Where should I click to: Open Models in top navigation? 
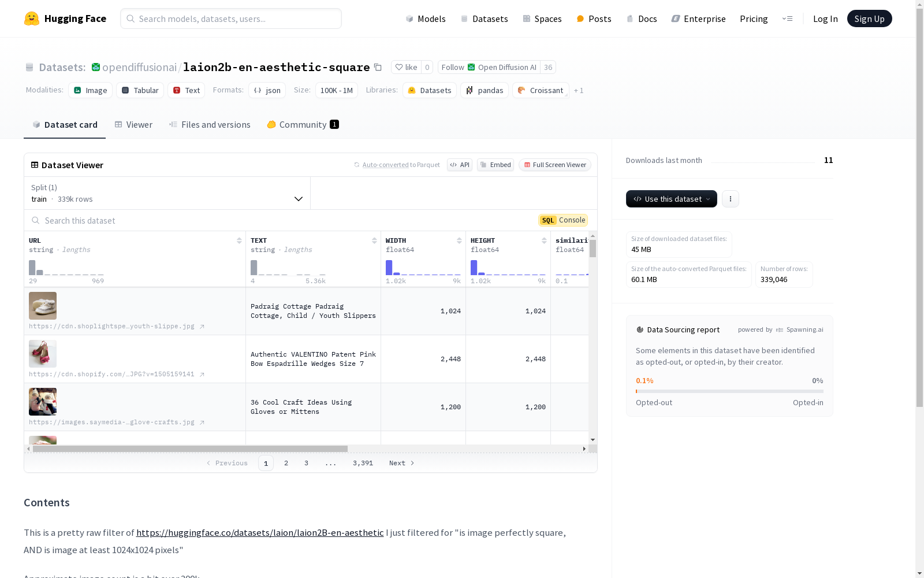click(x=426, y=18)
